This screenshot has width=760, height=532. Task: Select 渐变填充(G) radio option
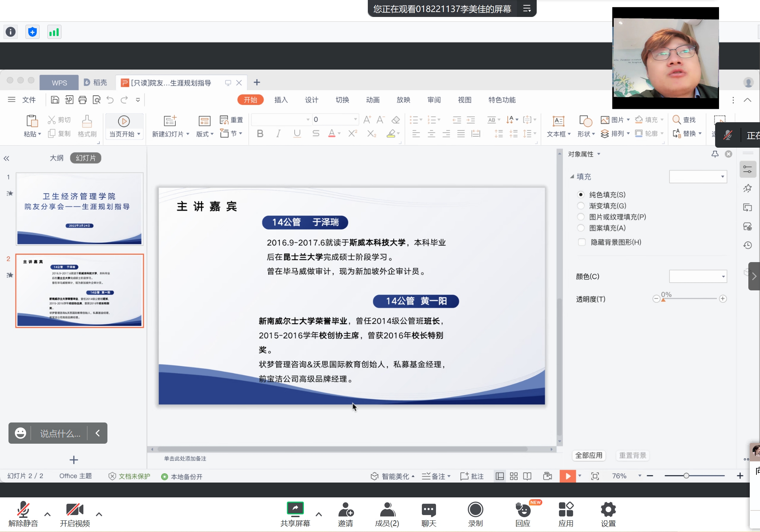pyautogui.click(x=581, y=206)
